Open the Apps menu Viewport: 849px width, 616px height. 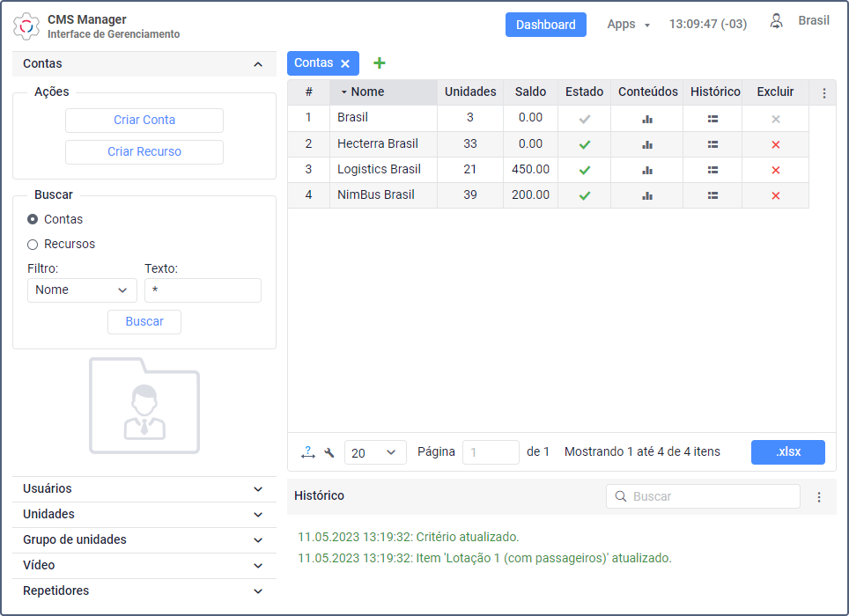point(628,25)
